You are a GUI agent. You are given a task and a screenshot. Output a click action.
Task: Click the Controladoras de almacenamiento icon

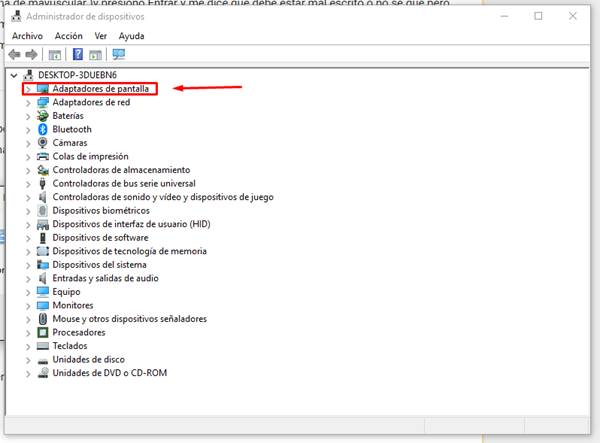point(43,170)
